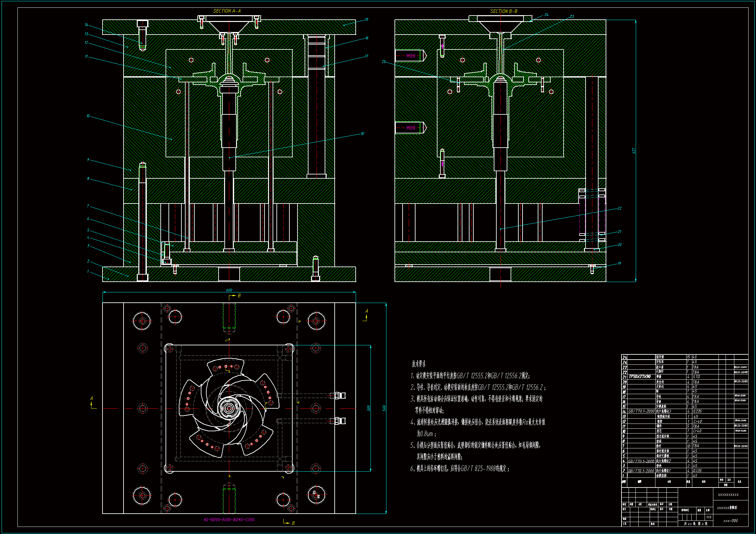Click the SECTION B-B title text
This screenshot has height=534, width=756.
503,11
